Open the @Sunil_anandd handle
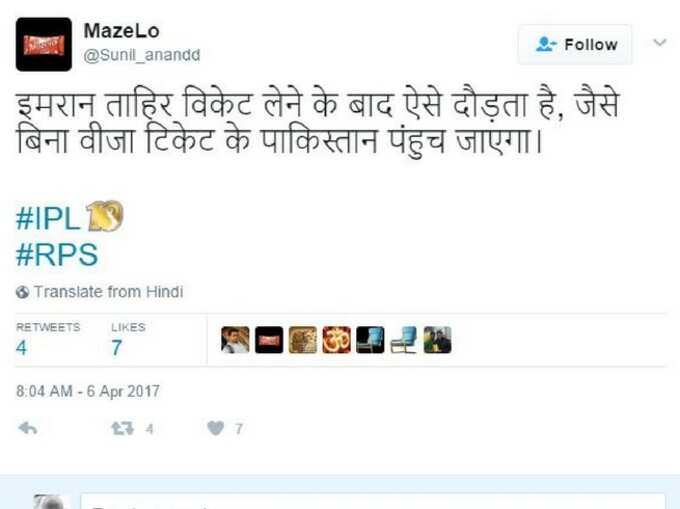This screenshot has width=680, height=509. pyautogui.click(x=141, y=55)
